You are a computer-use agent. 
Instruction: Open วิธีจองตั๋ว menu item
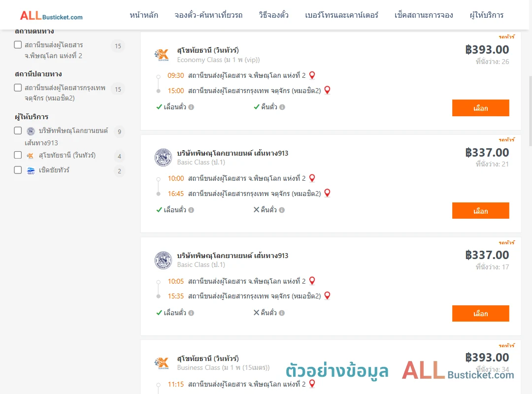(x=273, y=15)
